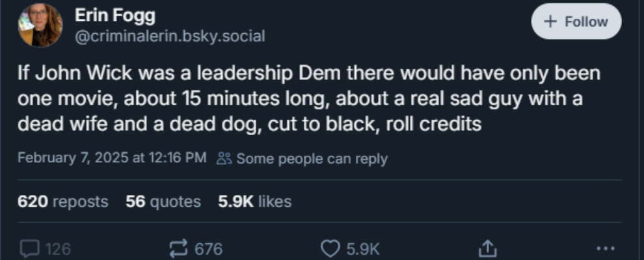The height and width of the screenshot is (260, 644).
Task: View "Some people can reply" details
Action: [x=311, y=158]
